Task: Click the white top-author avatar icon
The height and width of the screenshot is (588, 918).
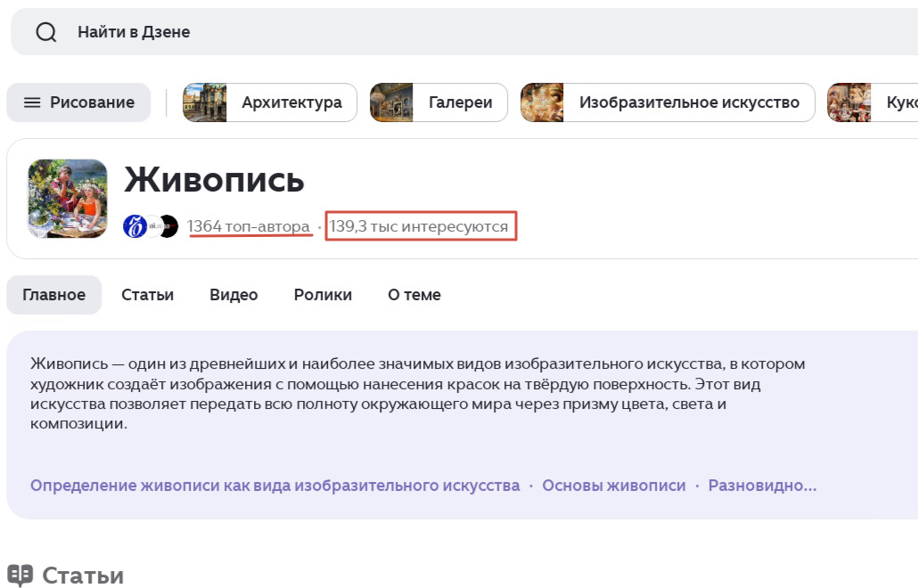Action: click(152, 225)
